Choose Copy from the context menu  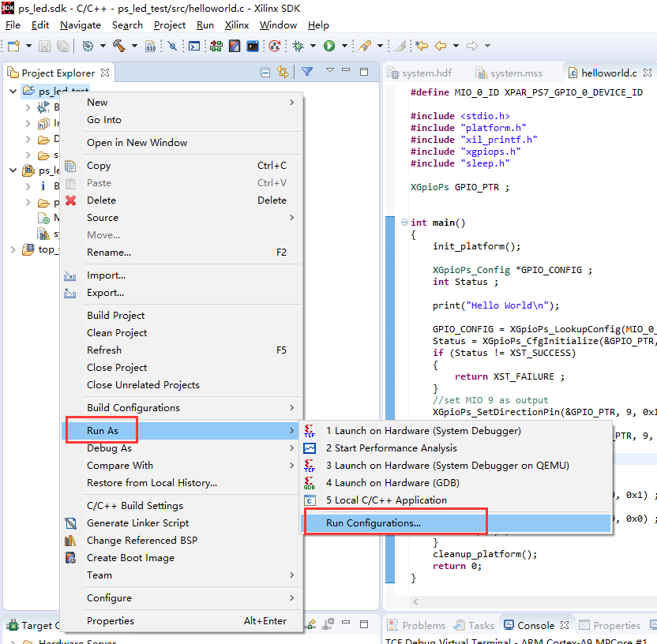181,166
